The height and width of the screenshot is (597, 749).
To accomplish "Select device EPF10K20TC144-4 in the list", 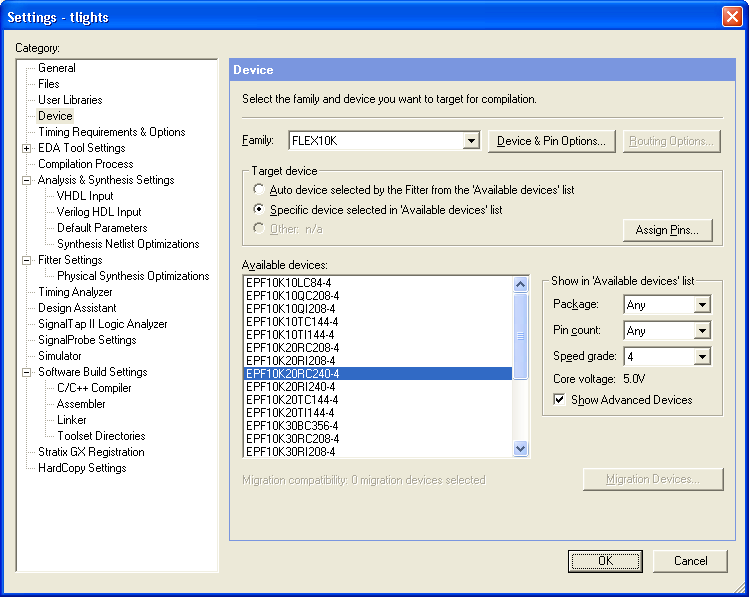I will point(291,399).
